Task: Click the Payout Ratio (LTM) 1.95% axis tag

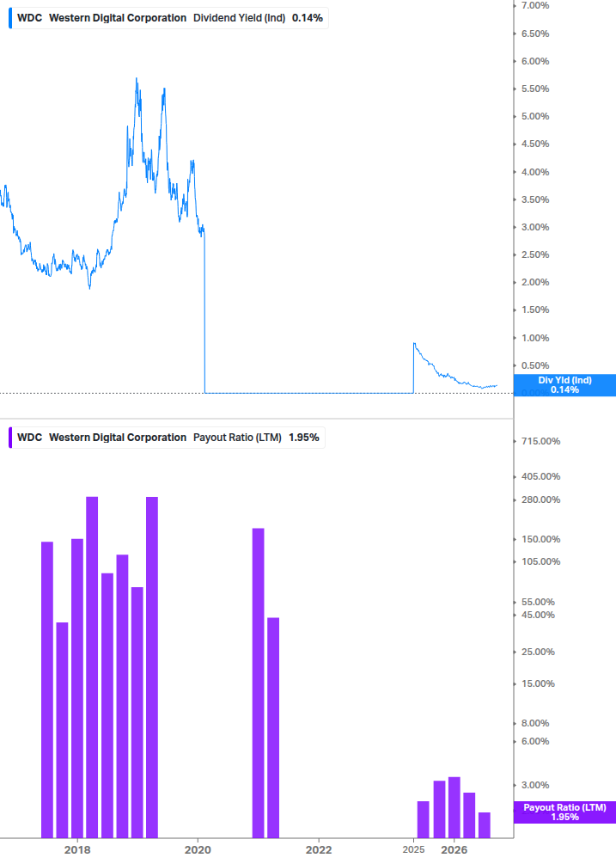Action: click(x=564, y=812)
